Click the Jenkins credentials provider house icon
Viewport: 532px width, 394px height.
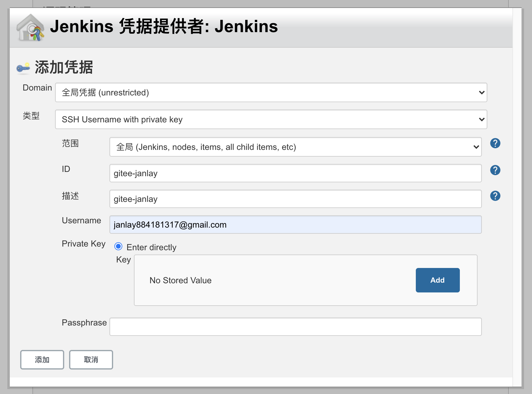pyautogui.click(x=30, y=28)
